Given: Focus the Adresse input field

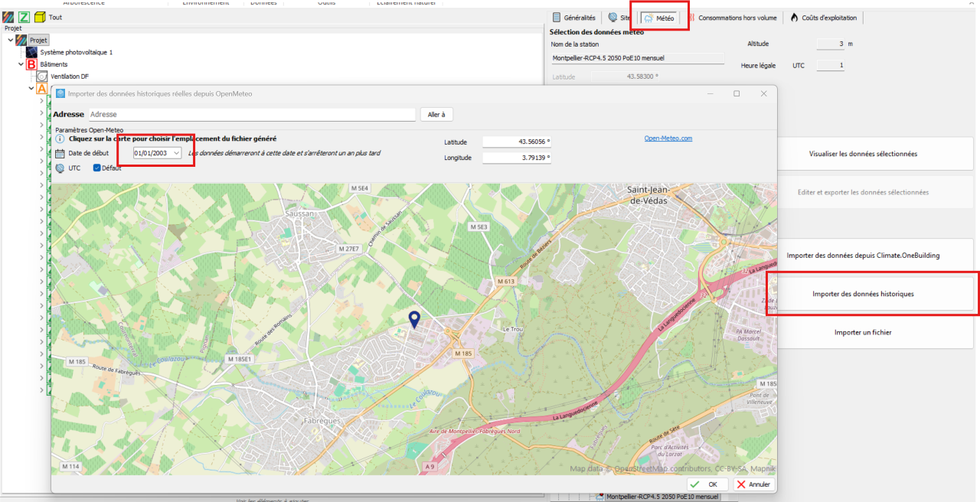Looking at the screenshot, I should point(252,114).
